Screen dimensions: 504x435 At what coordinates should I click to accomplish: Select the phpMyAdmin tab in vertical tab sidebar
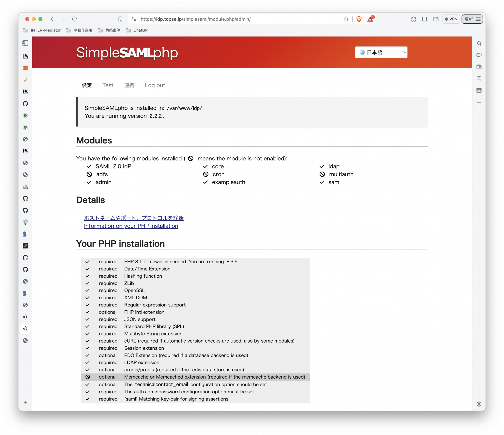pyautogui.click(x=25, y=187)
